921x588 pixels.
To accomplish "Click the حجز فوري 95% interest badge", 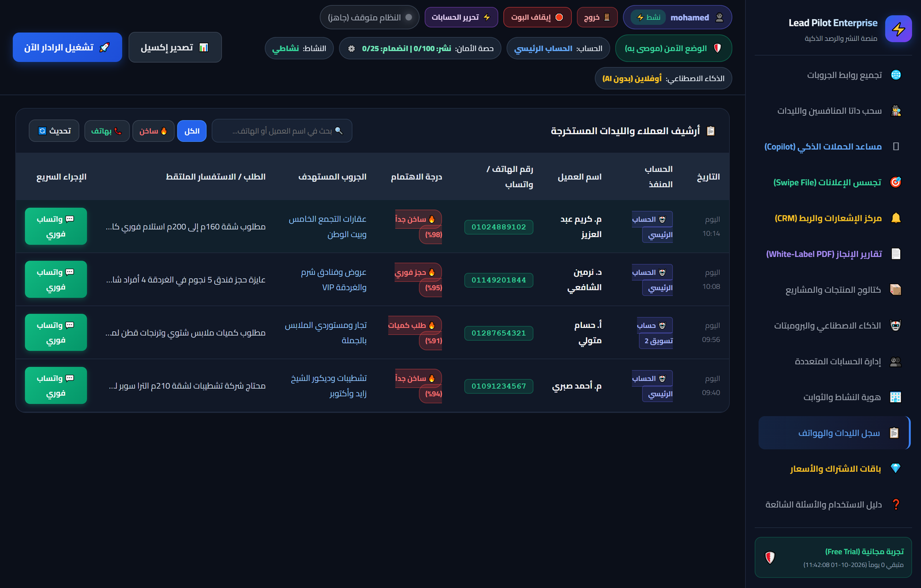I will [x=418, y=280].
